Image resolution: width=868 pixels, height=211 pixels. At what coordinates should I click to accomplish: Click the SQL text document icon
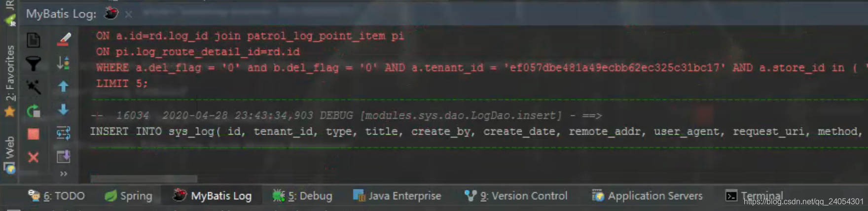pyautogui.click(x=34, y=40)
